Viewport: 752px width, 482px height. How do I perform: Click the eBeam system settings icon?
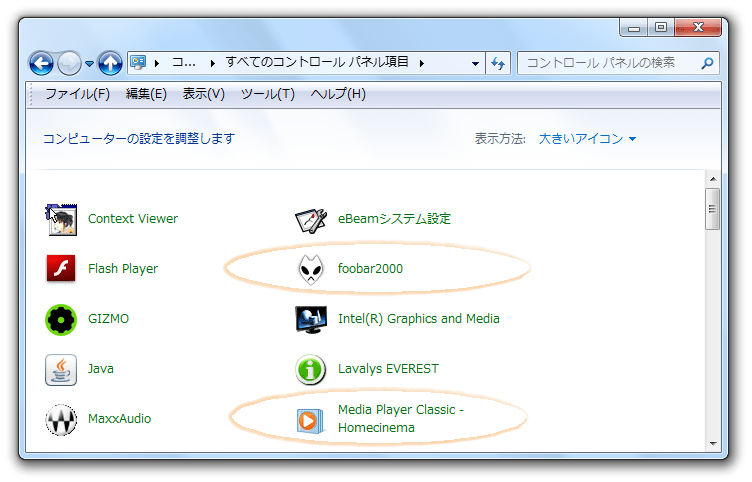pos(311,221)
